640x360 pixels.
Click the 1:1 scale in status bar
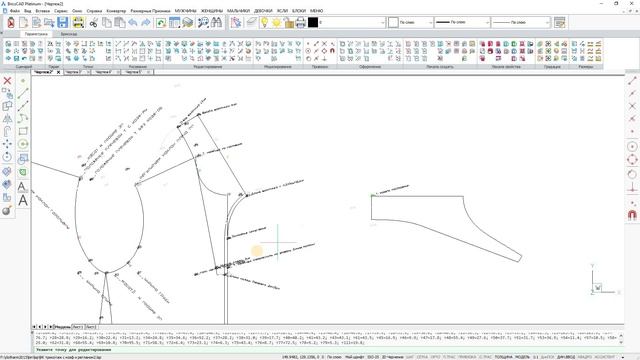535,357
